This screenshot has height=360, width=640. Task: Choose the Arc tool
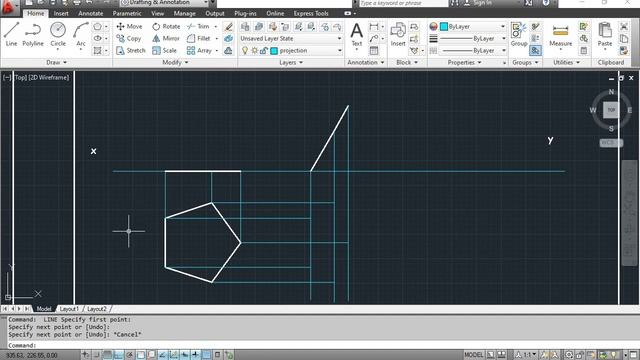(x=81, y=34)
